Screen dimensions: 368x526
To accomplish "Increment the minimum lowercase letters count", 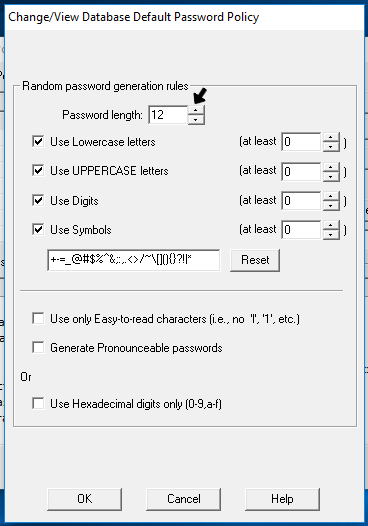I will 331,137.
